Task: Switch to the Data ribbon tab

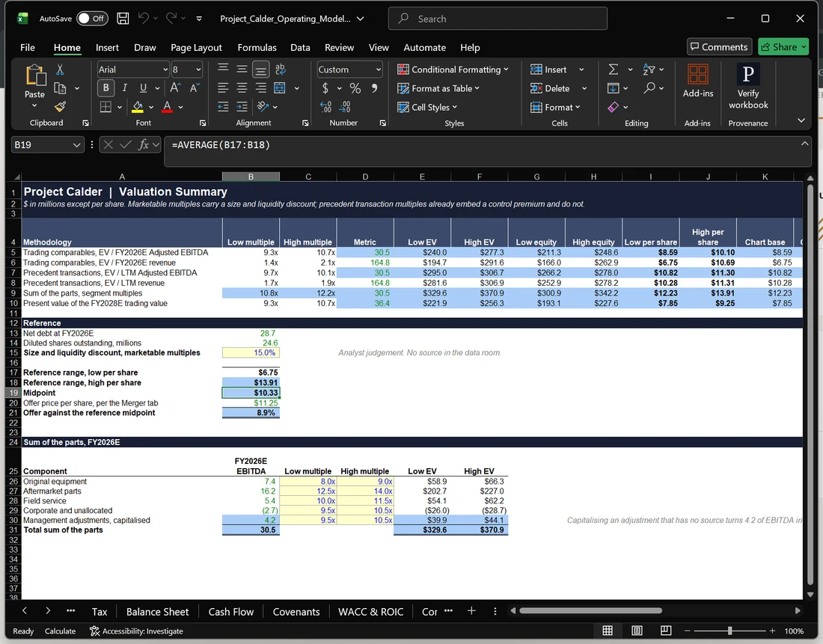Action: pyautogui.click(x=300, y=47)
